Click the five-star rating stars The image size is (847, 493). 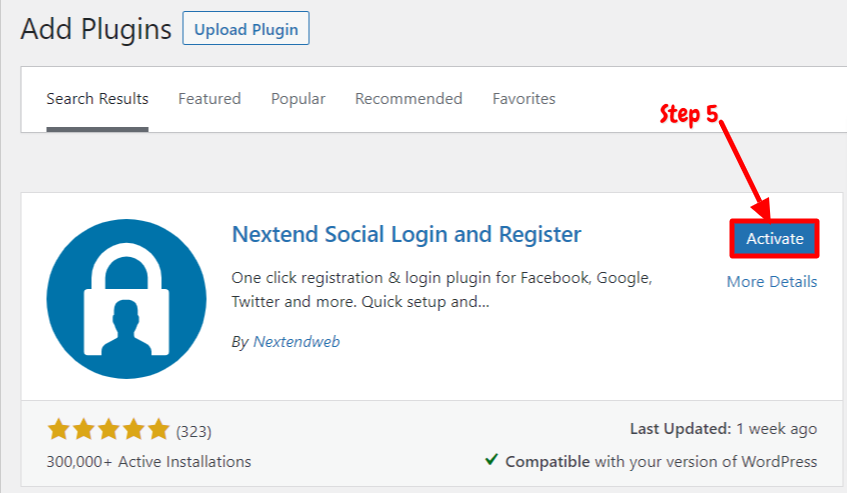(109, 430)
